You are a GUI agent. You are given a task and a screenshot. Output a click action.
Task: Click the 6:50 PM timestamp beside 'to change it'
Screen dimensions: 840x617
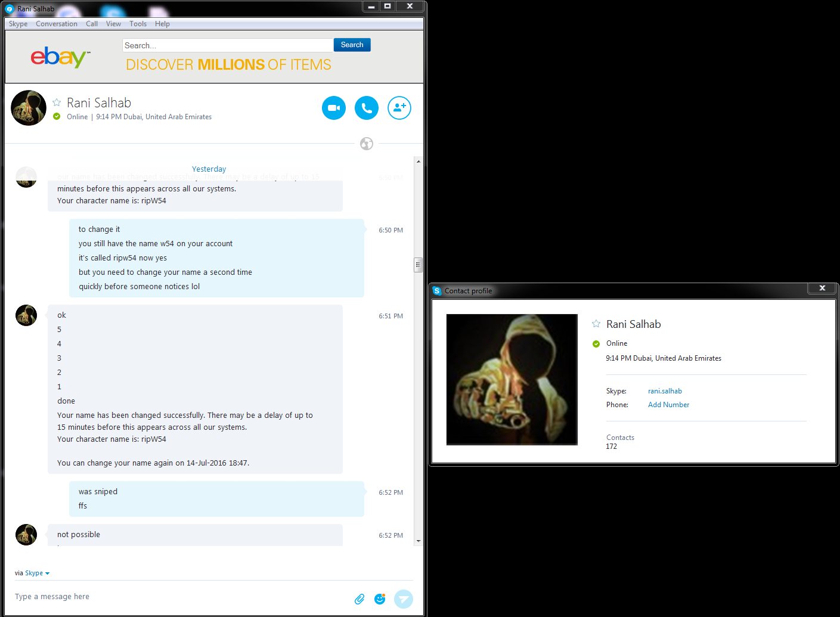pyautogui.click(x=390, y=230)
